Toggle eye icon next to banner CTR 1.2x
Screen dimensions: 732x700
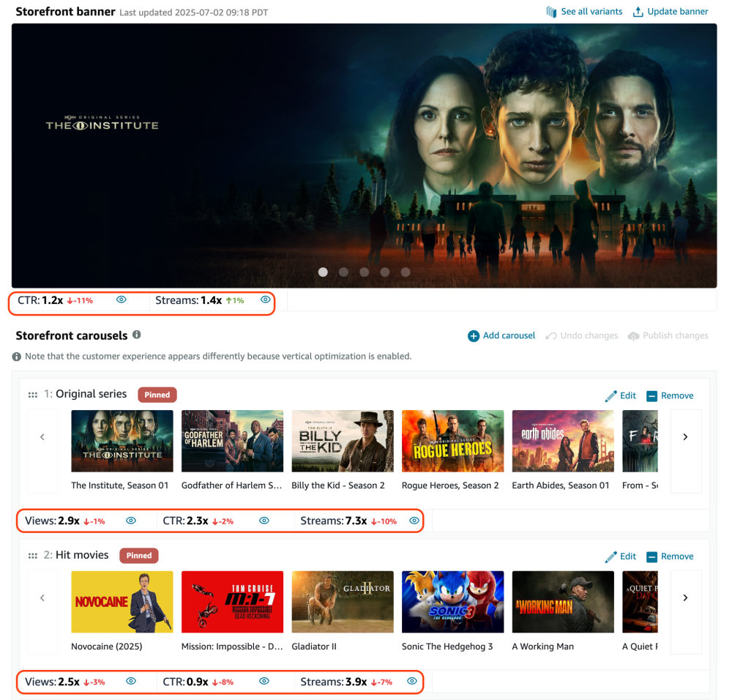click(122, 299)
